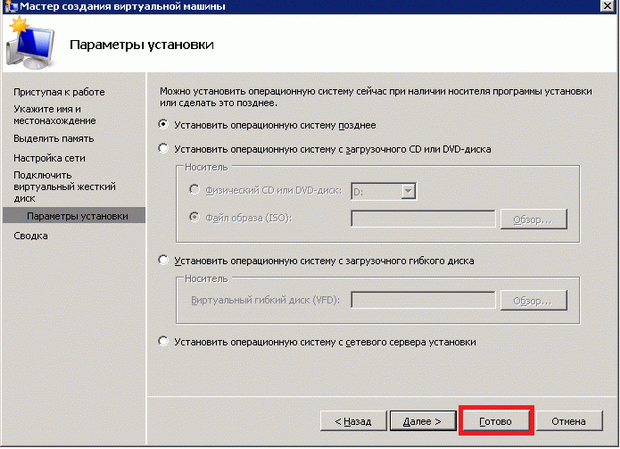The image size is (620, 449).
Task: Select install from bootable floppy disk option
Action: tap(165, 260)
